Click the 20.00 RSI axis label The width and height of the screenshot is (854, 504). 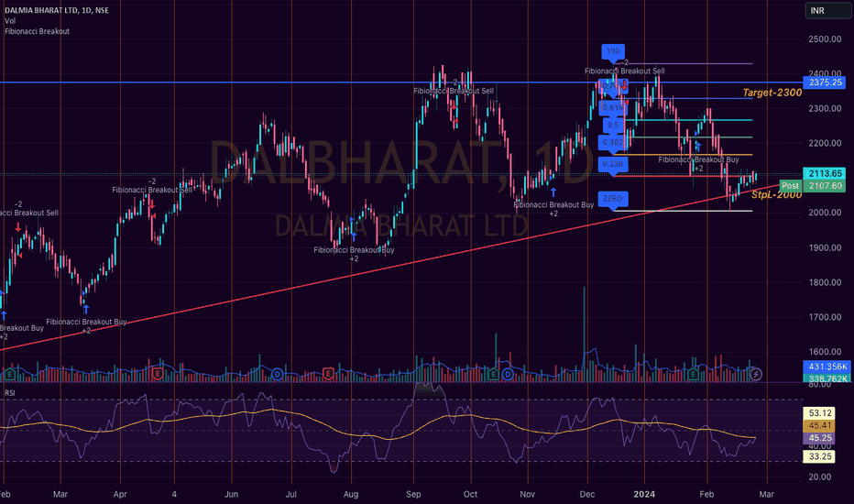822,477
